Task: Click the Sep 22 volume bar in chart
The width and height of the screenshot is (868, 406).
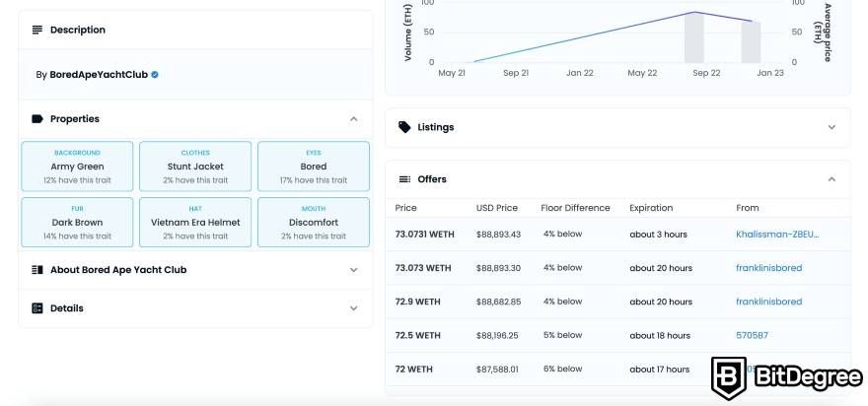Action: coord(694,37)
